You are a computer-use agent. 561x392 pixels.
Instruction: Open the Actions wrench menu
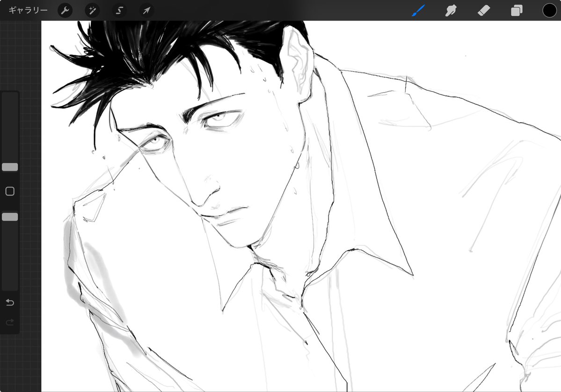point(65,11)
